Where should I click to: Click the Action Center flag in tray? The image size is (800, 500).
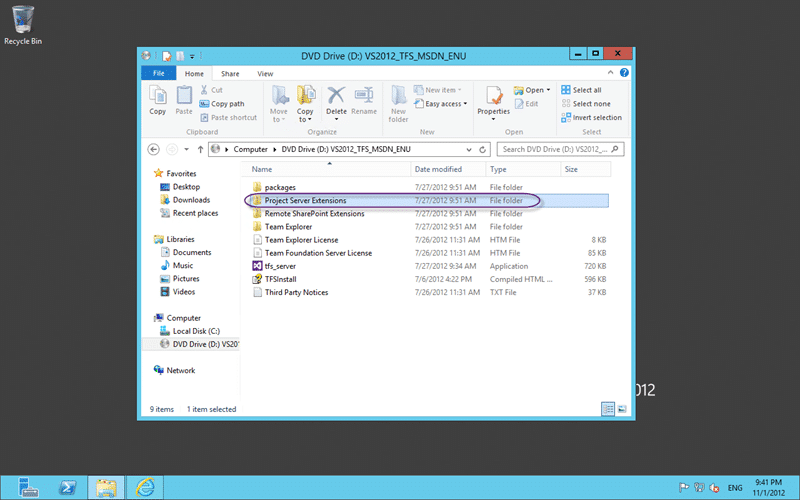[x=684, y=488]
